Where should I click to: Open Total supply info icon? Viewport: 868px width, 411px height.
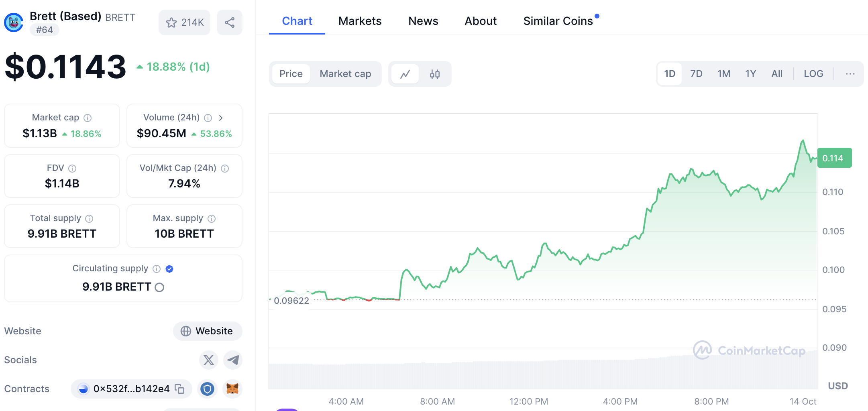89,218
